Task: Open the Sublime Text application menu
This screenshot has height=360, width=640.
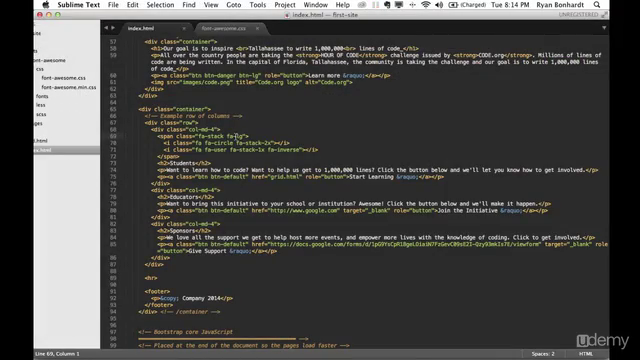Action: (x=78, y=5)
